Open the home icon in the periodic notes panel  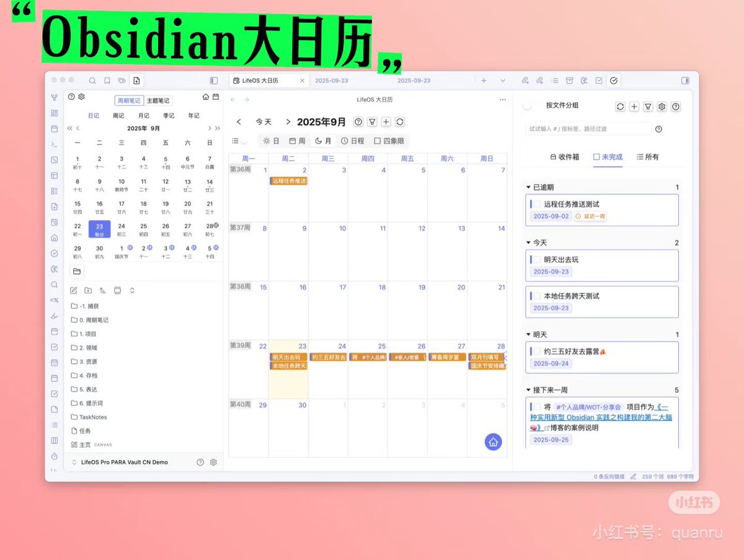click(x=206, y=97)
